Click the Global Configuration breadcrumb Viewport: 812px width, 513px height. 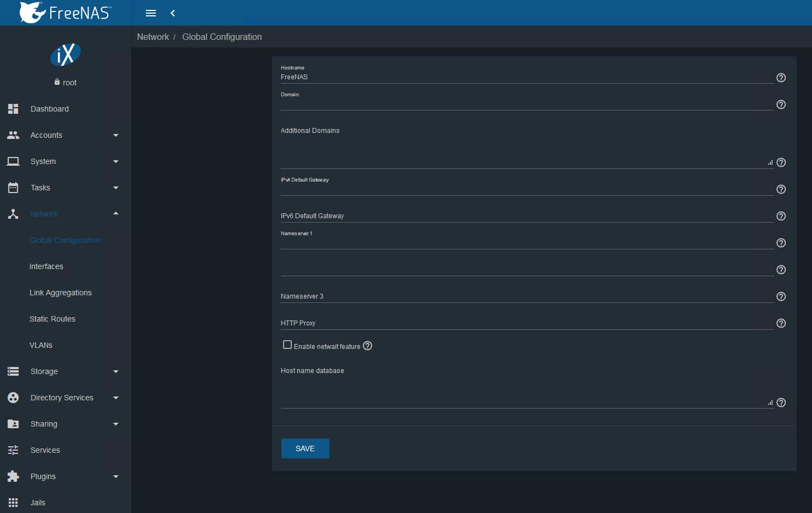point(222,37)
